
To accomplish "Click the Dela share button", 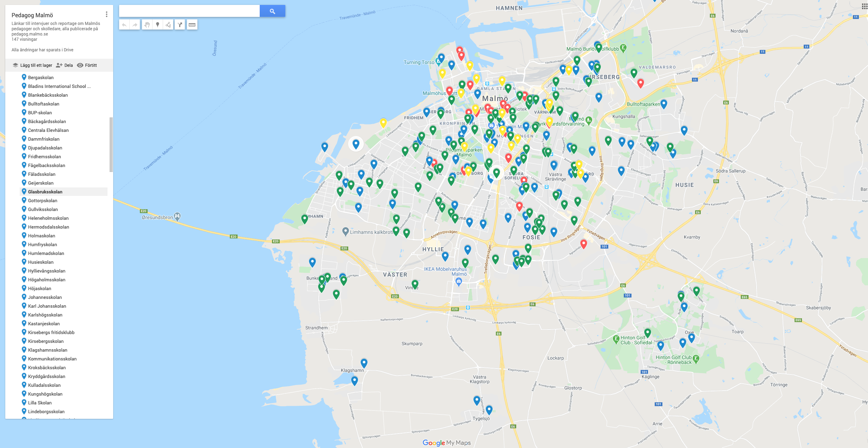I will pos(64,65).
